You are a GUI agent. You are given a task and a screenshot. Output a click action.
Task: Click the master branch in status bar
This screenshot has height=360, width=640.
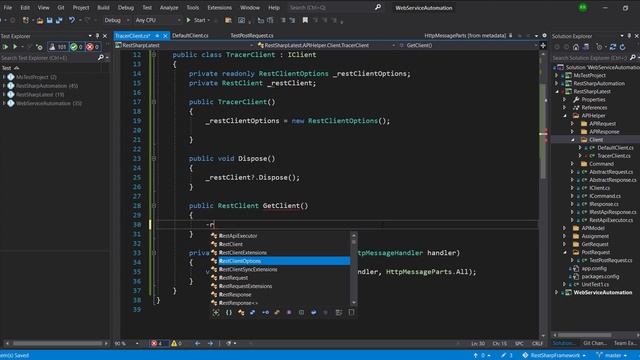(x=611, y=355)
